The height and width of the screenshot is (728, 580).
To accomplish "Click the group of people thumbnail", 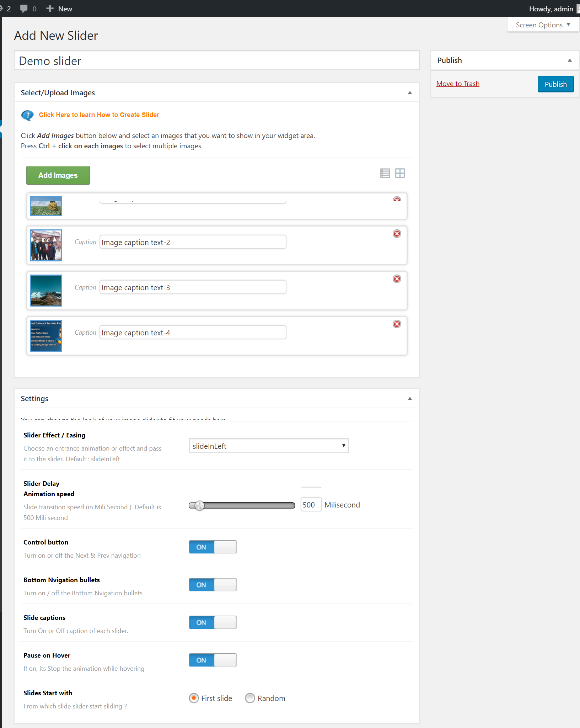I will (x=46, y=245).
